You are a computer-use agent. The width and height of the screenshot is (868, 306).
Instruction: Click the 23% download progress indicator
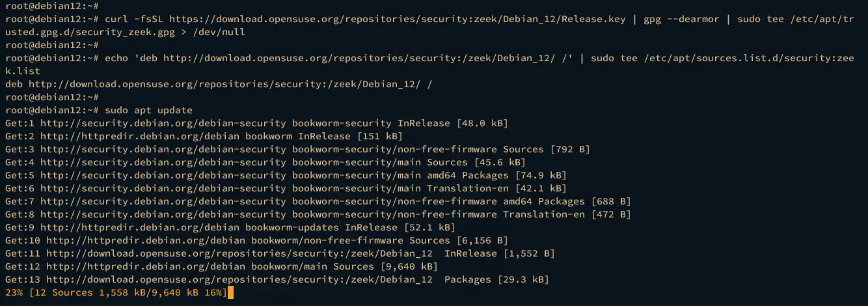pyautogui.click(x=14, y=293)
